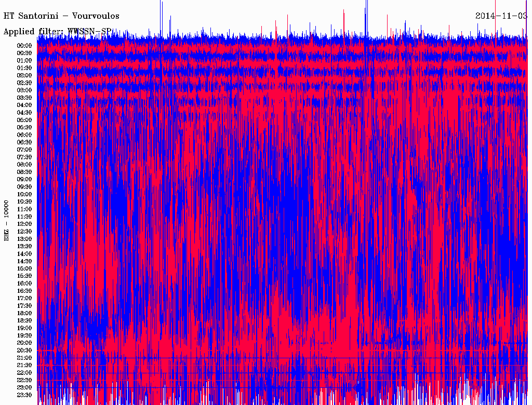
Task: Select the 03:00 time row label
Action: (x=24, y=90)
